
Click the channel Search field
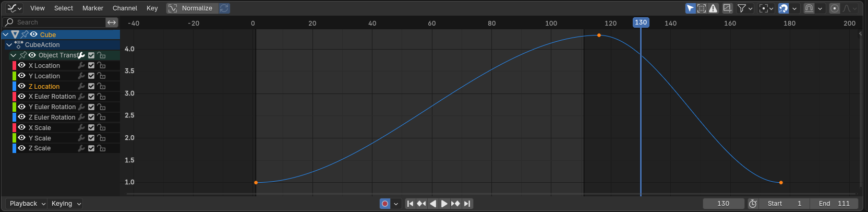click(54, 22)
